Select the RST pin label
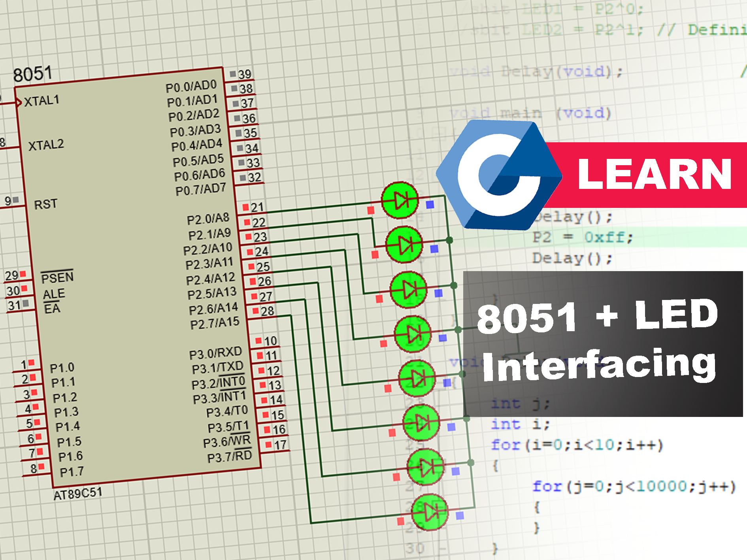 (46, 204)
